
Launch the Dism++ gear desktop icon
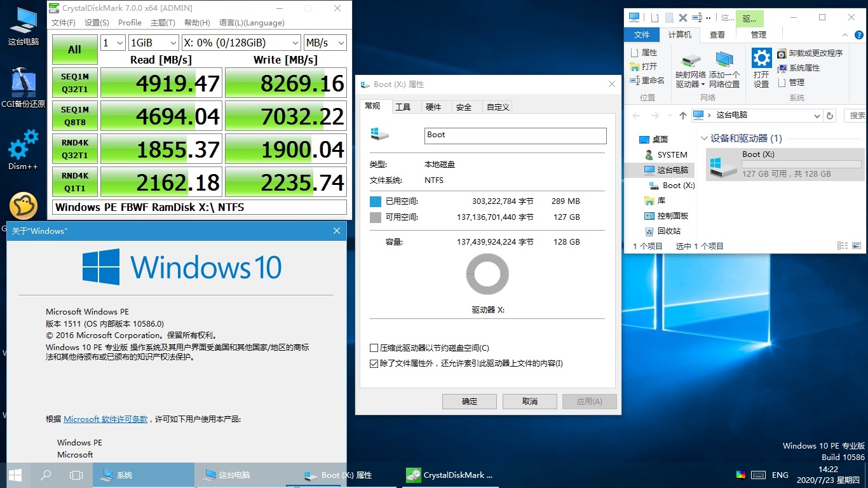pos(23,150)
